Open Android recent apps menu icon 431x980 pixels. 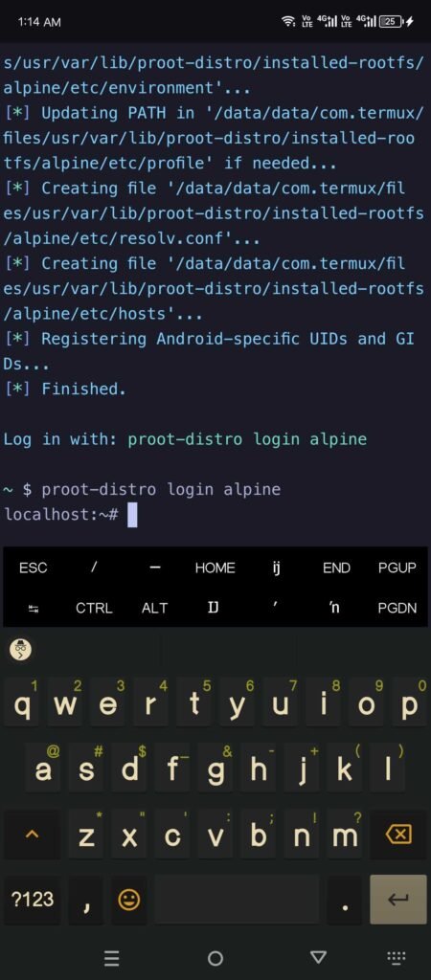111,958
